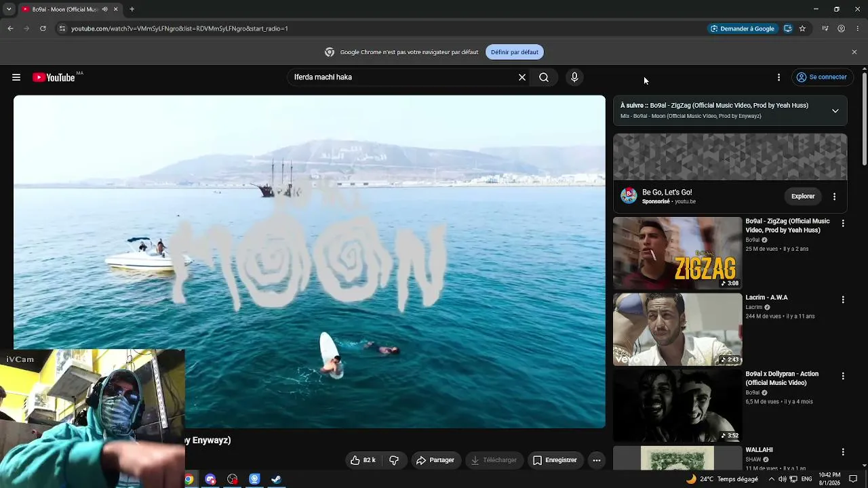The image size is (868, 488).
Task: Open the Bo9al channel under ZigZag
Action: click(753, 240)
